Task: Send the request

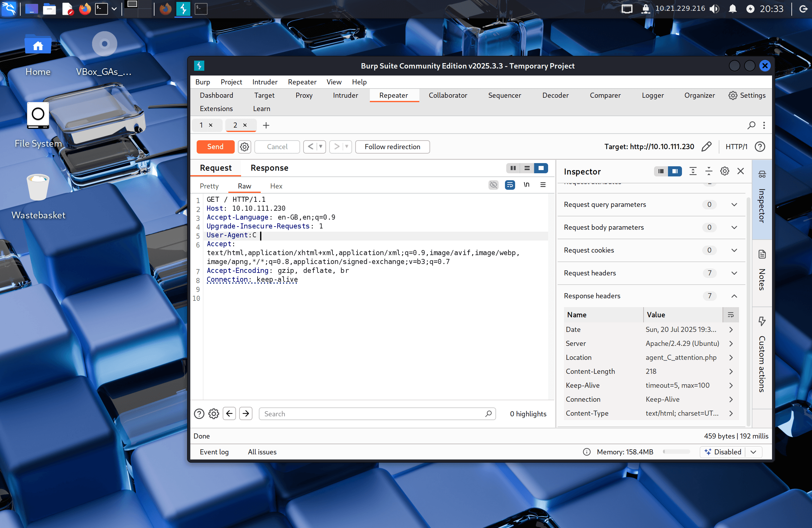Action: (x=215, y=147)
